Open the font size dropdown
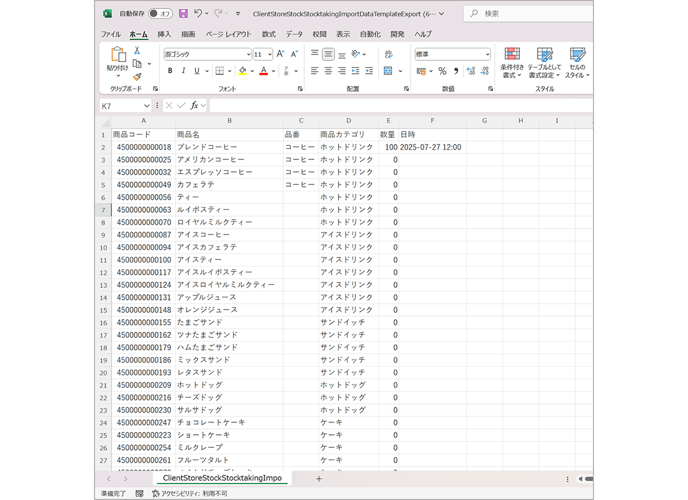 [269, 54]
